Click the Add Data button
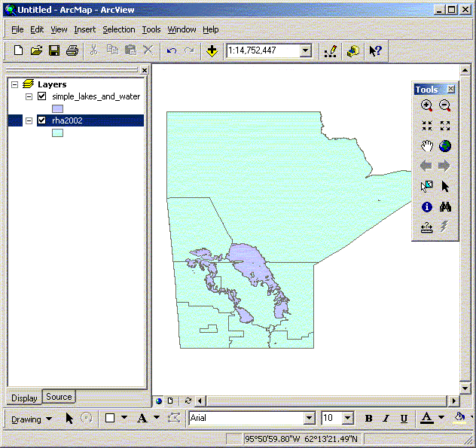The width and height of the screenshot is (476, 448). click(212, 50)
